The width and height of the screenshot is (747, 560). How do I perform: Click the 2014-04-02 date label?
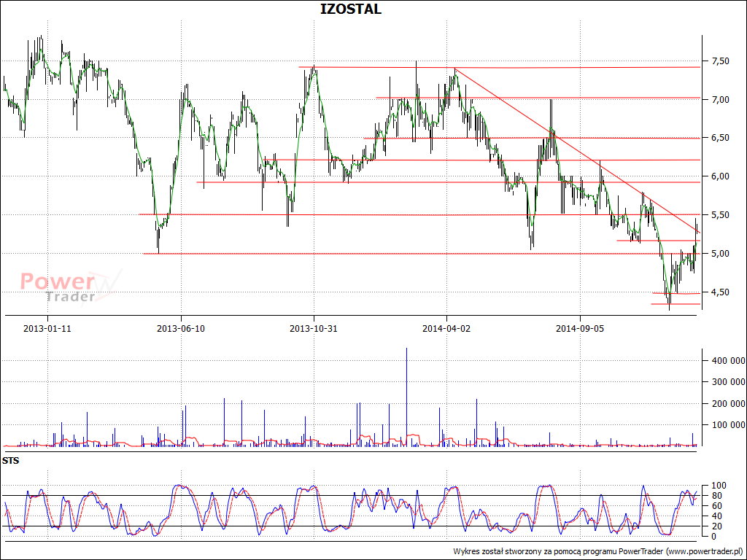point(446,329)
